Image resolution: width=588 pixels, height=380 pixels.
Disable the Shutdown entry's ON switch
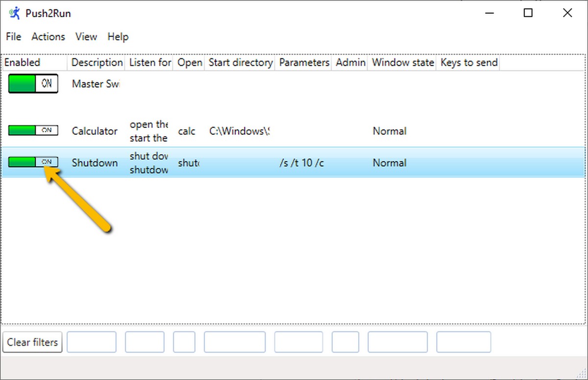pos(33,162)
